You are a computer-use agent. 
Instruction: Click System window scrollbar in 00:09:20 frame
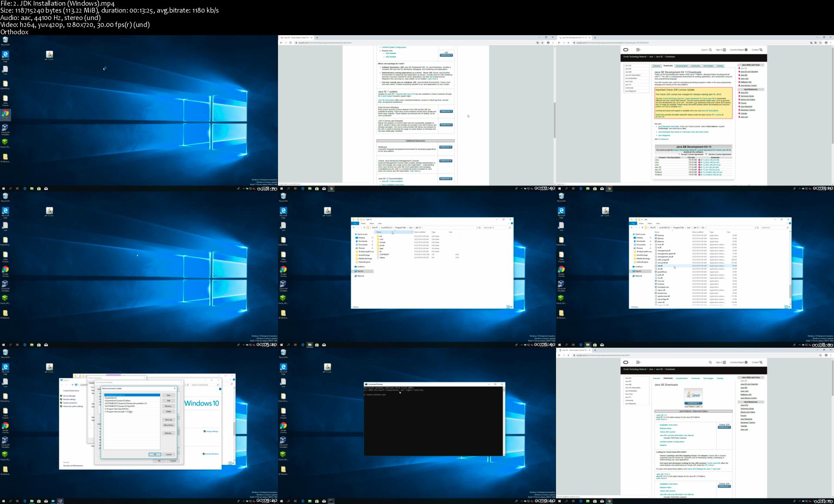(234, 429)
